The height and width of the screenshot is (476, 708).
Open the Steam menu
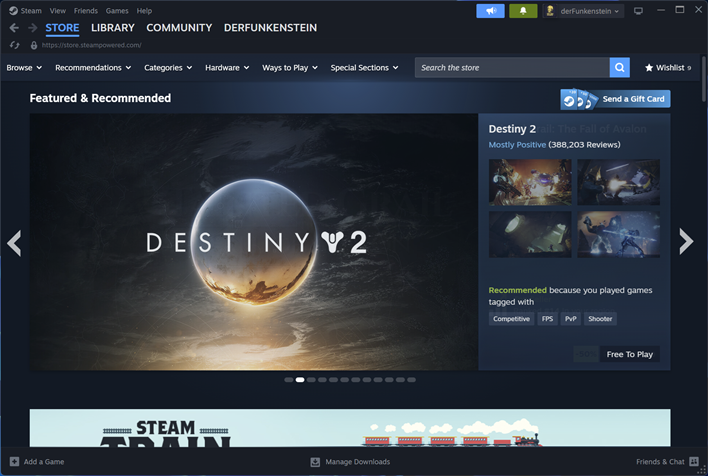pos(31,11)
